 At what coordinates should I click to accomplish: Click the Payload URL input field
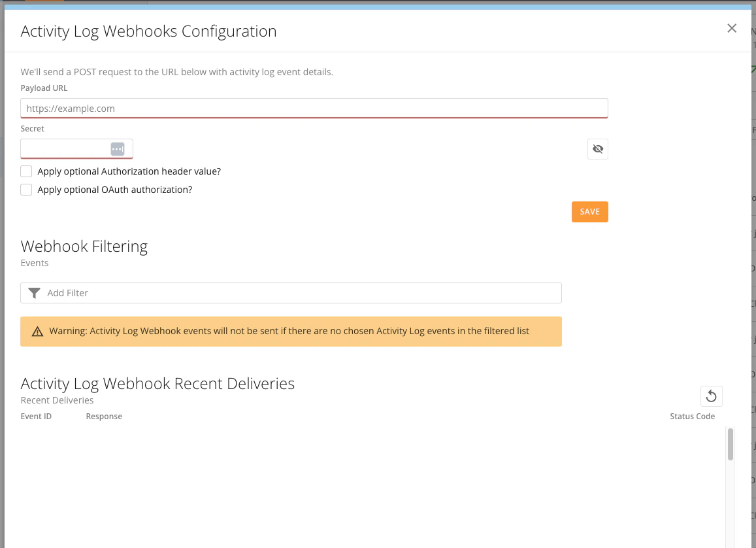pos(314,108)
